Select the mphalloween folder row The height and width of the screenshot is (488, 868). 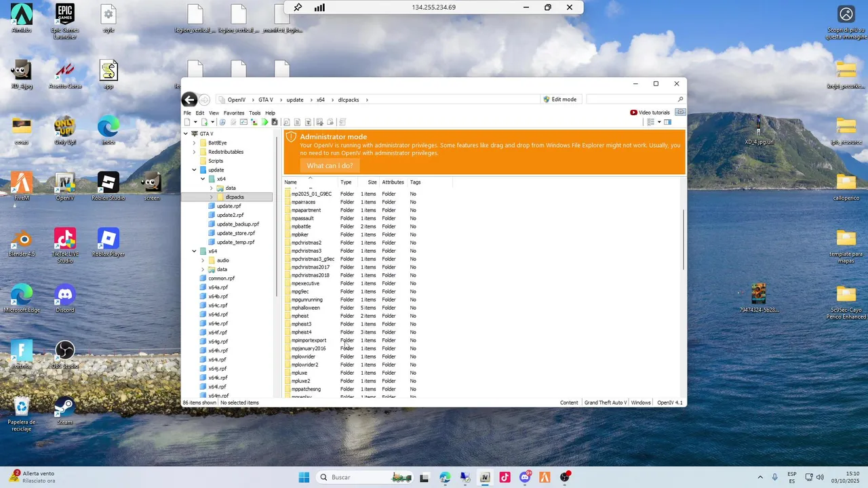pos(353,308)
